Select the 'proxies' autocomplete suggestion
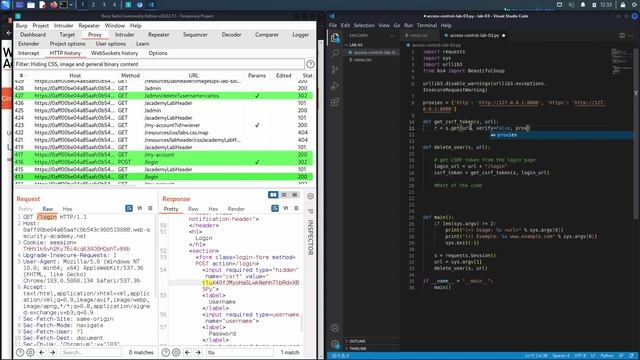The height and width of the screenshot is (360, 640). point(561,135)
